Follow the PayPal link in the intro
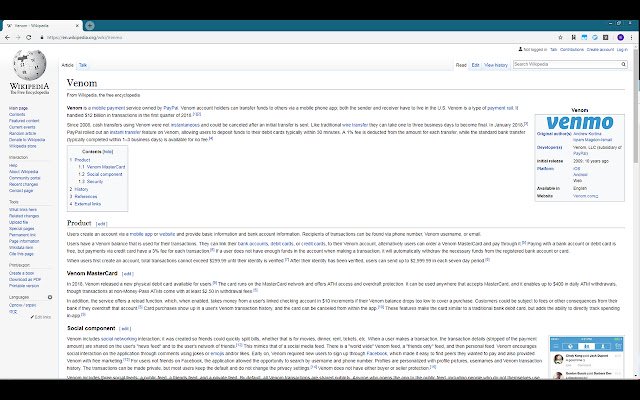Image resolution: width=640 pixels, height=400 pixels. click(x=171, y=108)
